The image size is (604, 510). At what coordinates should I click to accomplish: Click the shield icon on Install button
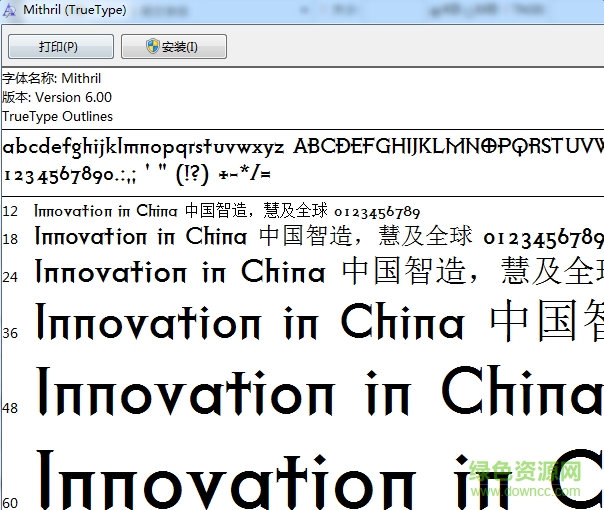coord(153,46)
